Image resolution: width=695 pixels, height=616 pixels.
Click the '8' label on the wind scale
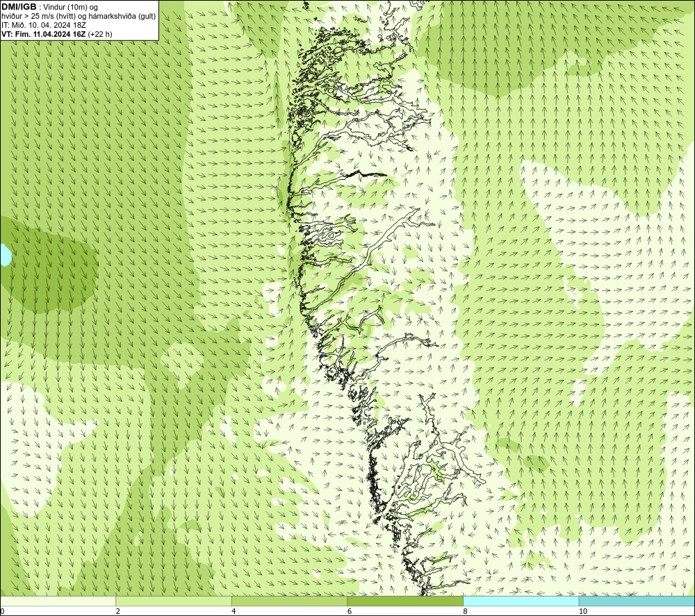coord(466,611)
